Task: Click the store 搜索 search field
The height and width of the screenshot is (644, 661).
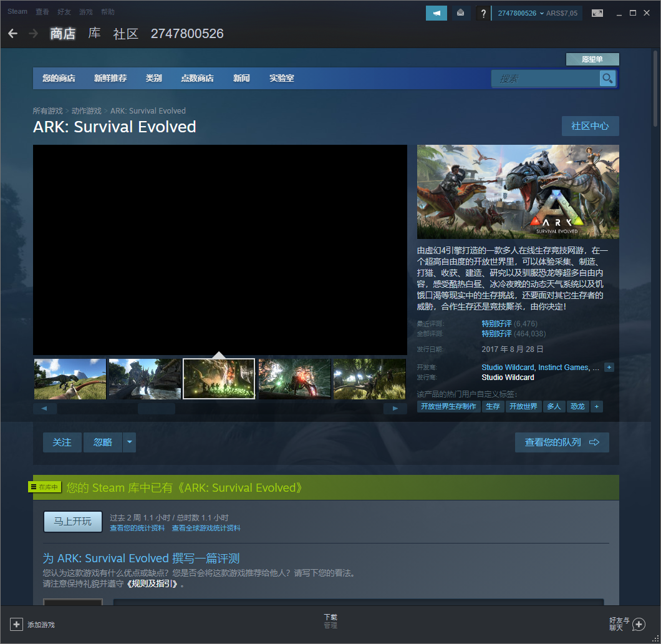Action: (x=546, y=79)
